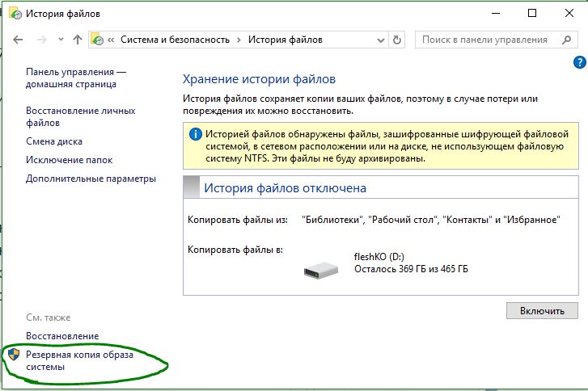The width and height of the screenshot is (588, 391).
Task: Select 'Осталось 369 ГБ из 465 ГБ' text
Action: [x=411, y=269]
